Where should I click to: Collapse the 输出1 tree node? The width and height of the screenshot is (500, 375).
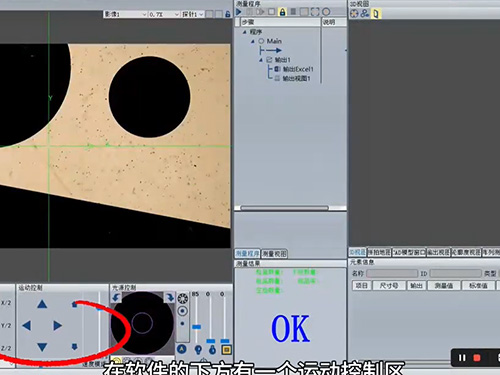coord(261,60)
